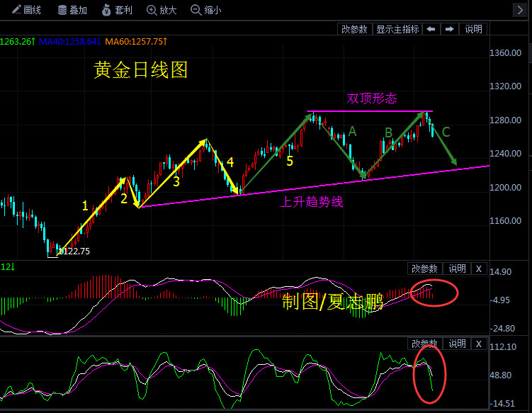Open 说明 in the MACD panel
The height and width of the screenshot is (413, 532).
[x=457, y=268]
